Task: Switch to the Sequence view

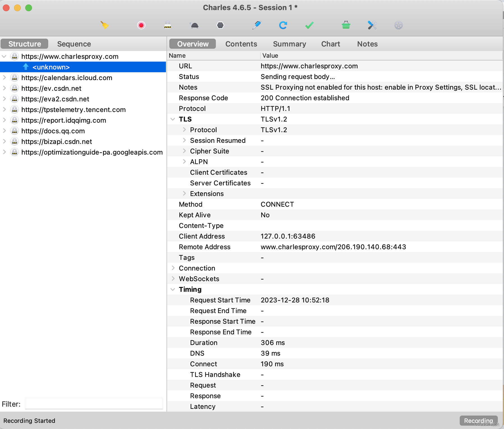Action: [x=74, y=44]
